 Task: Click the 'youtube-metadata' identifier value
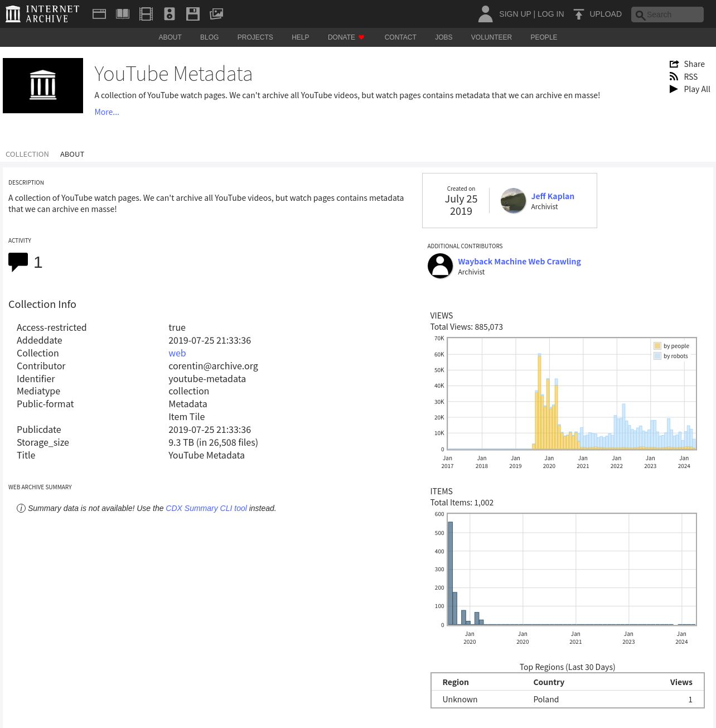(207, 379)
